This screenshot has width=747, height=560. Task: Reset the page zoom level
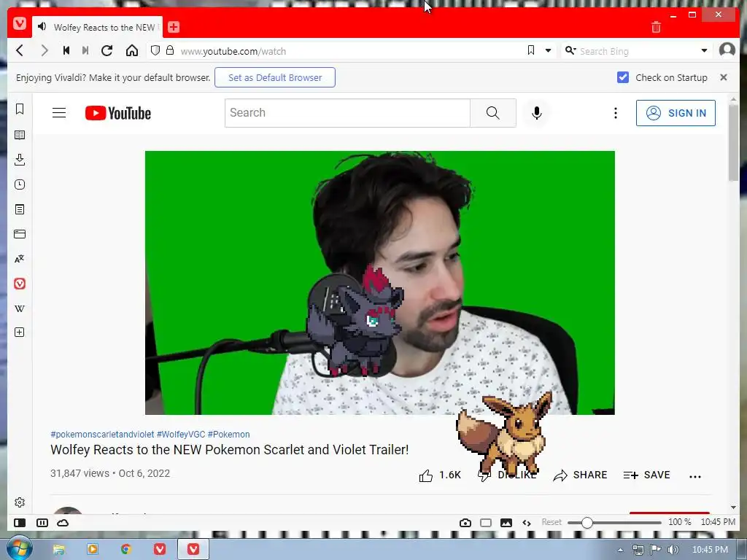click(x=551, y=522)
